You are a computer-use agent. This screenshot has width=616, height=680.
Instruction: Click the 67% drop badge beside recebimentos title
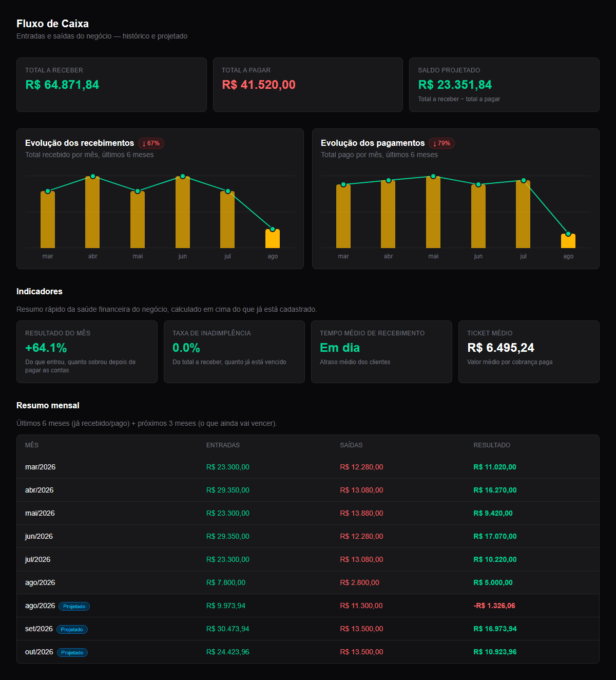coord(151,143)
